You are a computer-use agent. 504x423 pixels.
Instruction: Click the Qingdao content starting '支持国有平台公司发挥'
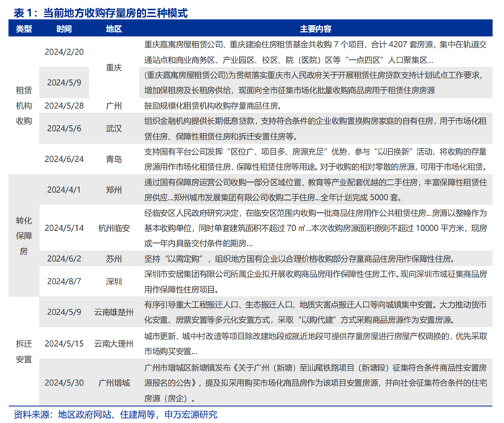click(315, 159)
